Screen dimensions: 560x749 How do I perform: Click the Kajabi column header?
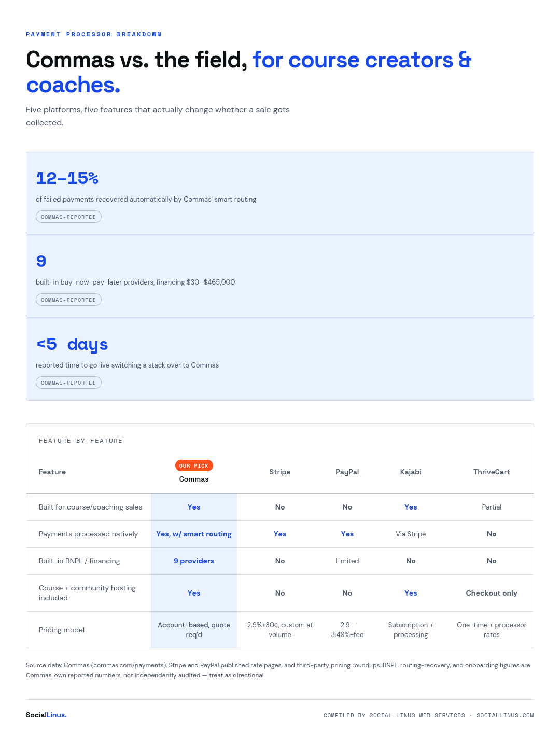pyautogui.click(x=411, y=472)
